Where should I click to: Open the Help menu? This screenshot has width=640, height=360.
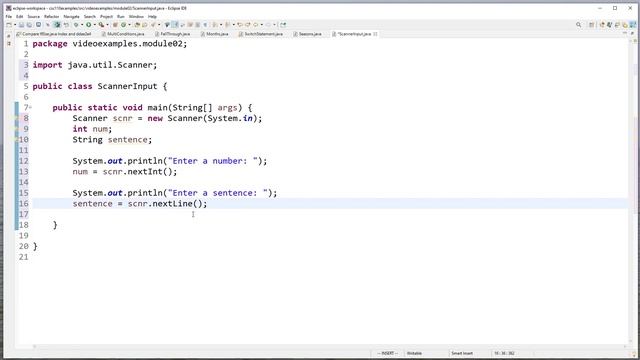[x=152, y=16]
